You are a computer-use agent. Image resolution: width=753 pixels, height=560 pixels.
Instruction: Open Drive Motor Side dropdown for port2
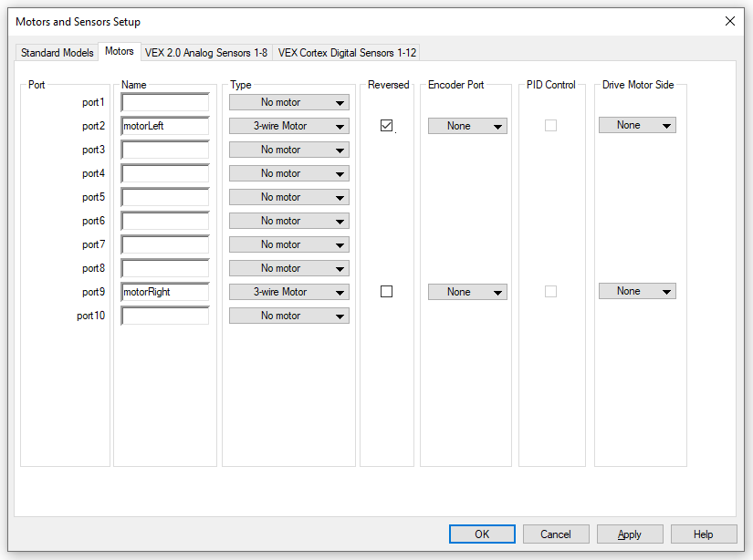637,125
